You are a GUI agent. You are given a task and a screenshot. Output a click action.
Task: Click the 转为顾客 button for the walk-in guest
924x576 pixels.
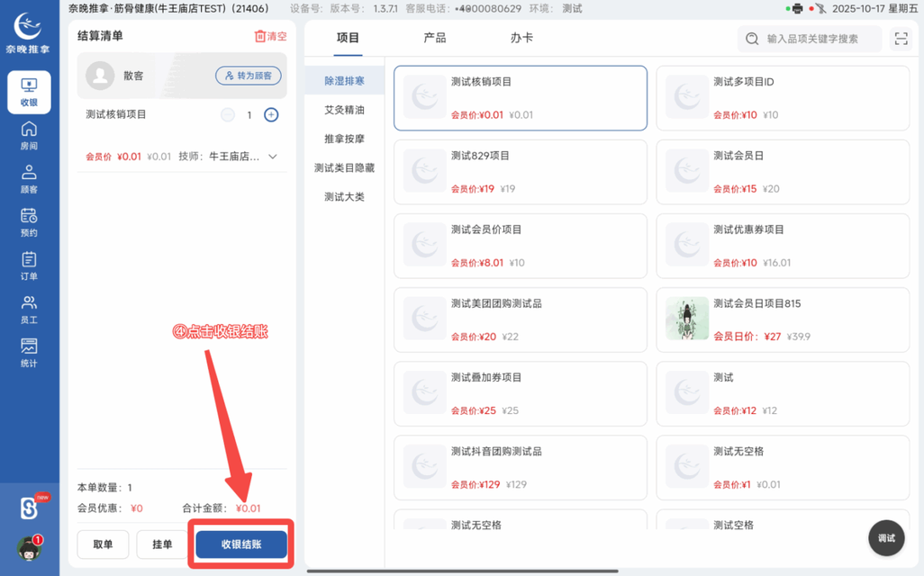pos(249,76)
